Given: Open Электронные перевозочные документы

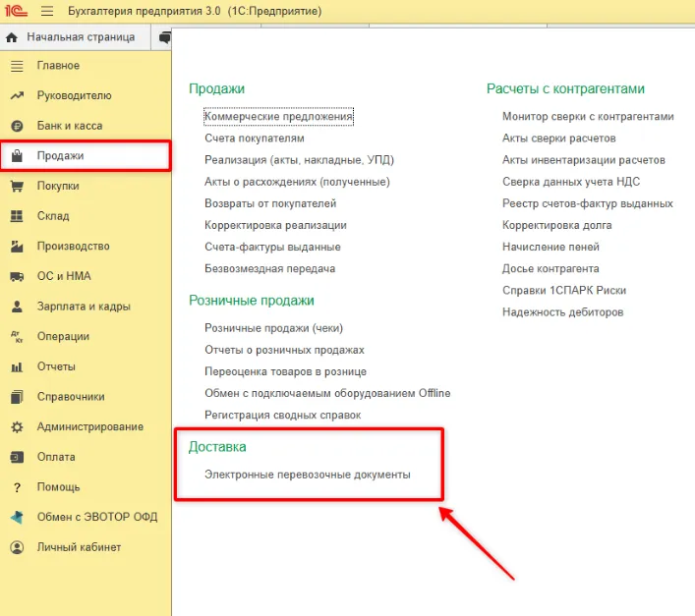Looking at the screenshot, I should click(307, 475).
